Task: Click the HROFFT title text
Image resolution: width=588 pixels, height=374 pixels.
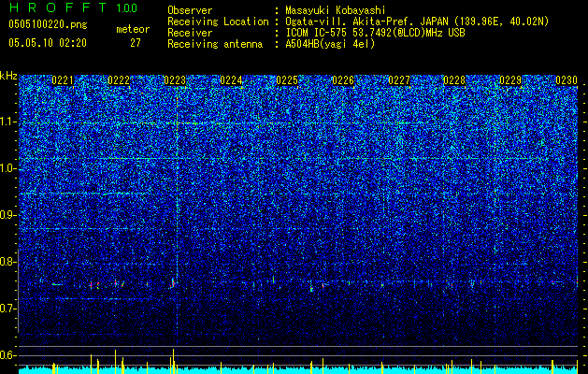Action: (58, 7)
